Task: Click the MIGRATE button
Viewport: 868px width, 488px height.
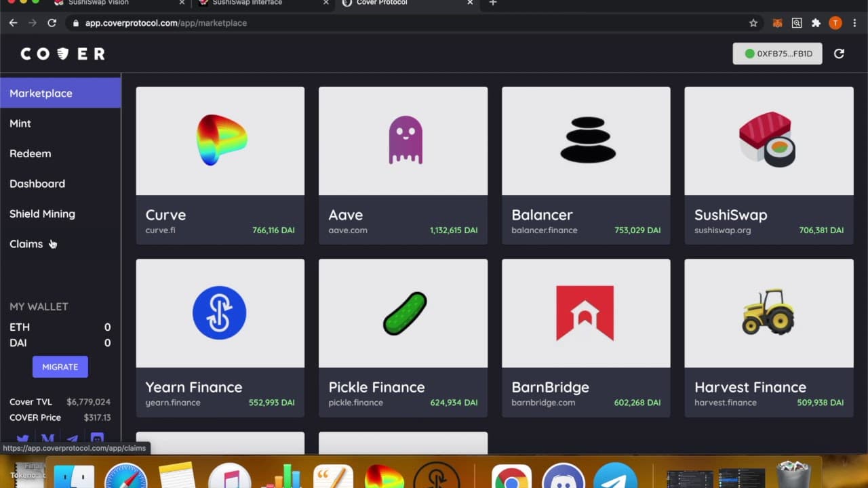Action: (60, 367)
